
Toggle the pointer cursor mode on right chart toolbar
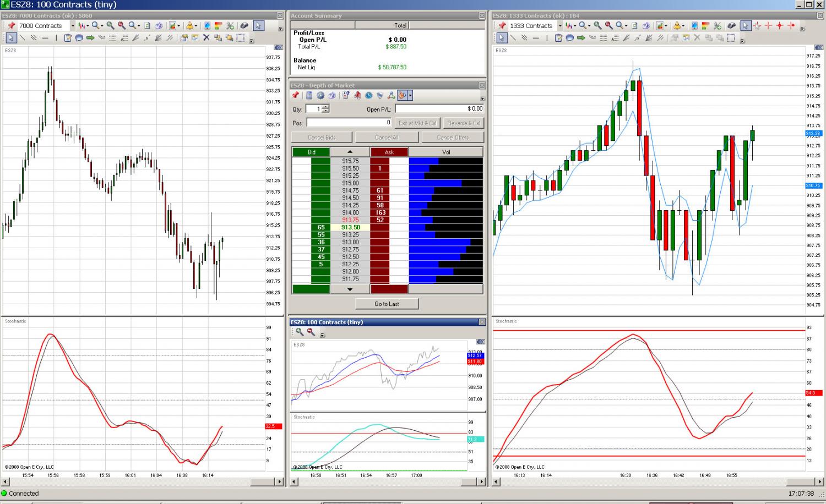[746, 25]
